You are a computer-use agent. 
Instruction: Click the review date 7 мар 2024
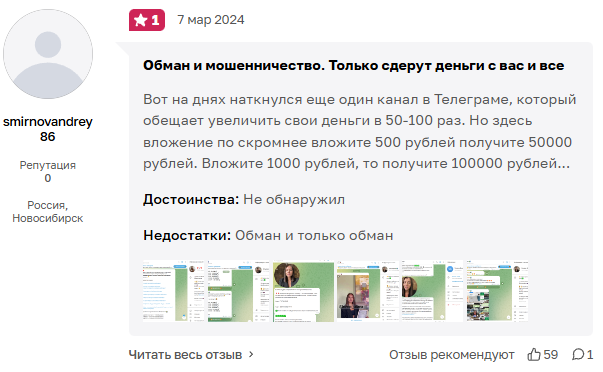point(210,20)
